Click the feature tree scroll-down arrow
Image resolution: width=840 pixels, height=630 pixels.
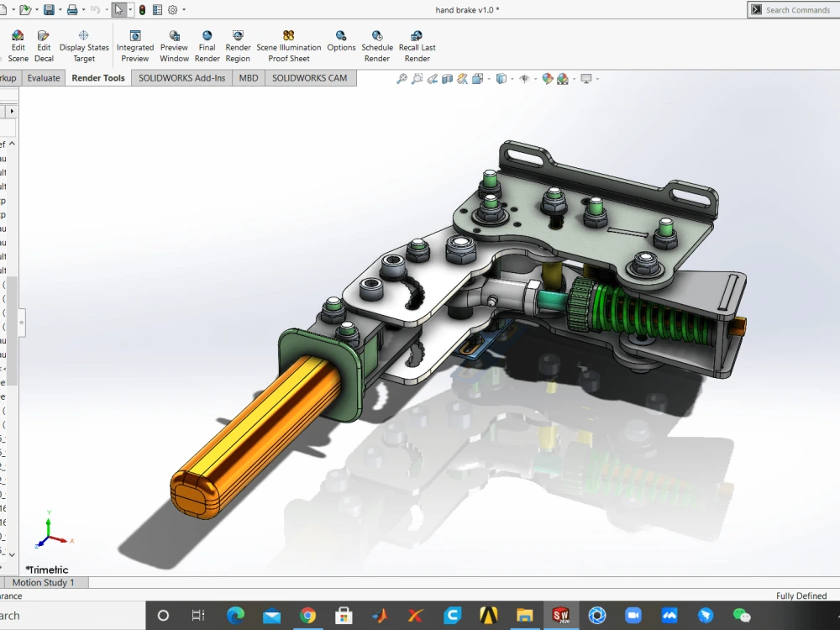tap(12, 555)
